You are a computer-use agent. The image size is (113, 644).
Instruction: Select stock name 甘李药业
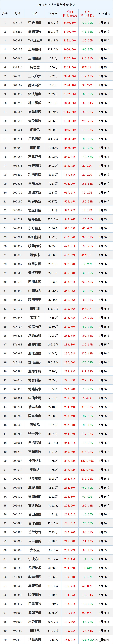[x=35, y=505]
